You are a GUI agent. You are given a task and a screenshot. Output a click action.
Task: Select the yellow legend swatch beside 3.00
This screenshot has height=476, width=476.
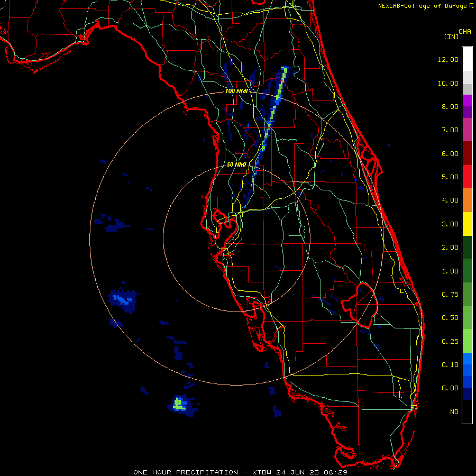pyautogui.click(x=467, y=224)
